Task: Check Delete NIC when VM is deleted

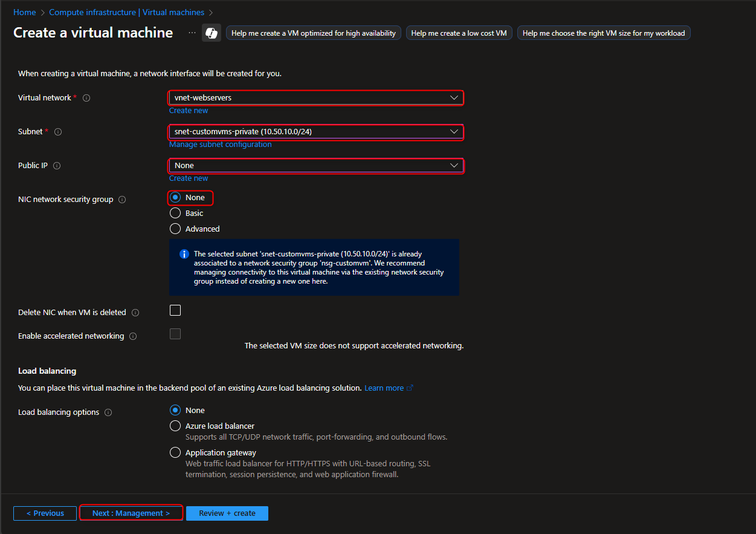Action: click(x=175, y=310)
